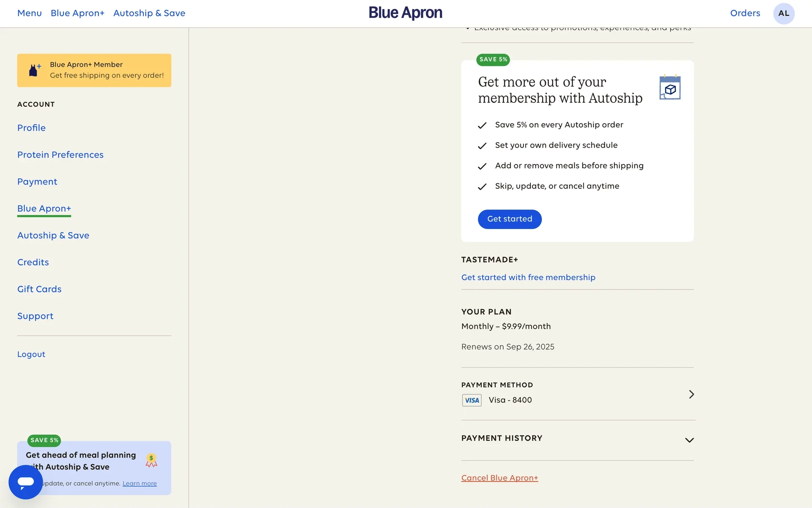Click "Save 5% on every Autoship order" text

(x=559, y=125)
